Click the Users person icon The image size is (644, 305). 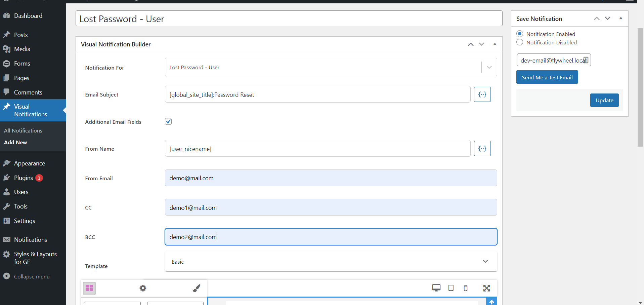6,192
